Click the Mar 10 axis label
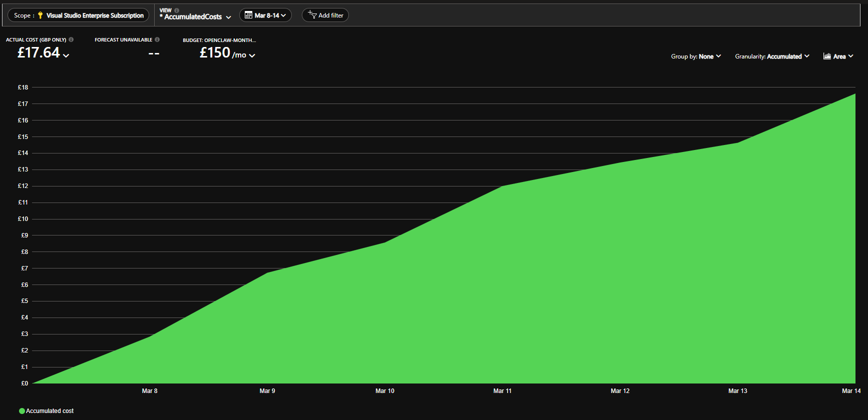Viewport: 868px width, 420px height. (385, 391)
